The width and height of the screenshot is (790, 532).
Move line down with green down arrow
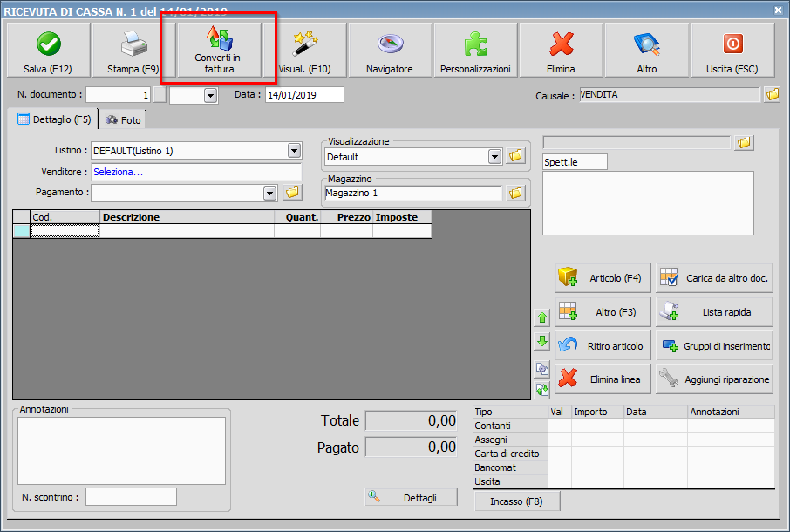(542, 341)
